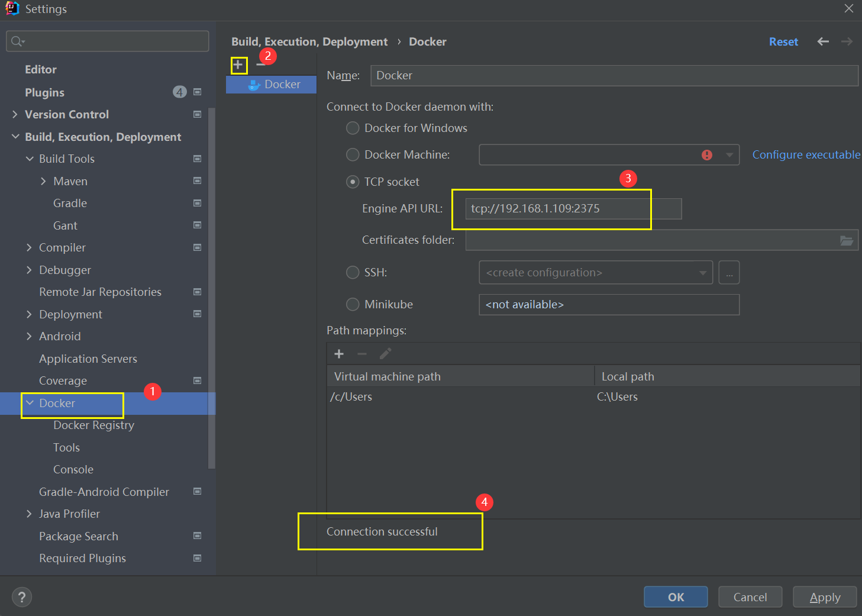Expand the Java Profiler node
The height and width of the screenshot is (616, 862).
click(x=29, y=514)
